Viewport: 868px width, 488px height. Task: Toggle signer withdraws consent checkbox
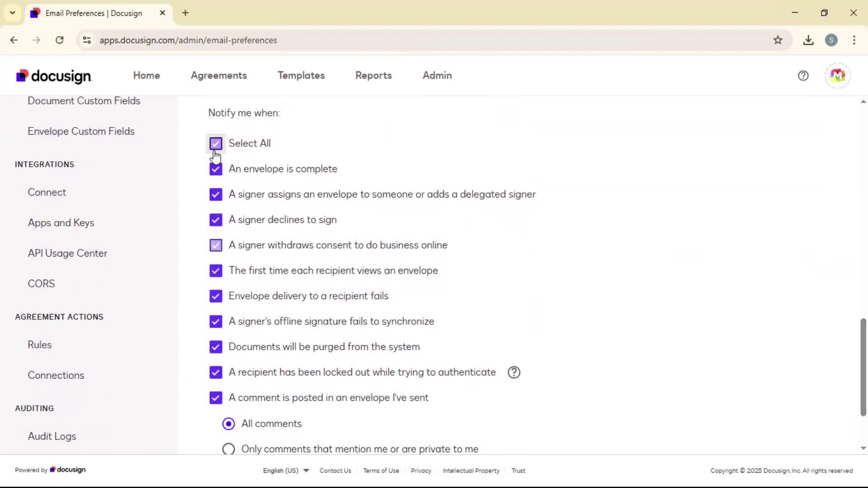(216, 245)
